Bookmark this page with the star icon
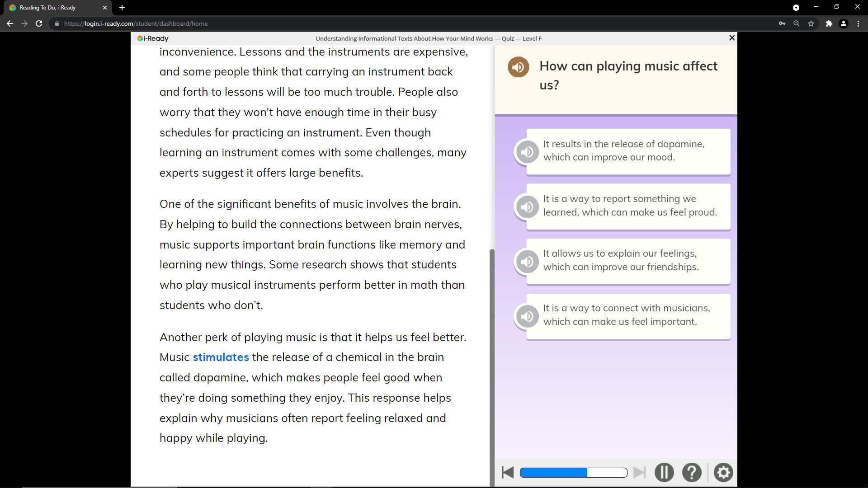This screenshot has height=488, width=868. (x=811, y=23)
